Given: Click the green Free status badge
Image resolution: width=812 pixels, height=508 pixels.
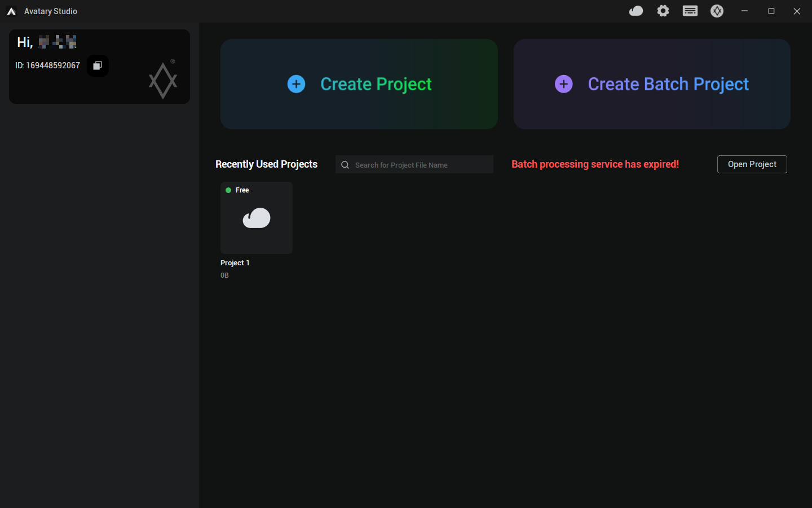Looking at the screenshot, I should point(237,190).
